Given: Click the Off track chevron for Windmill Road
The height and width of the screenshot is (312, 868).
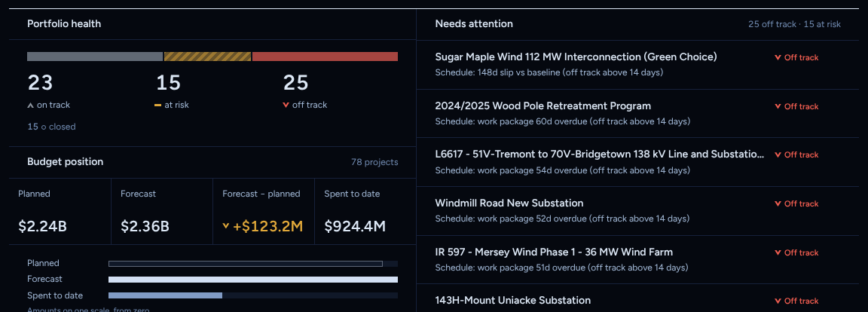Looking at the screenshot, I should click(778, 203).
